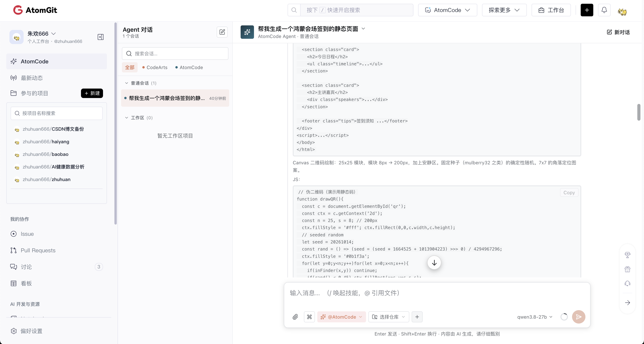644x344 pixels.
Task: Open the headset support icon
Action: tap(627, 283)
